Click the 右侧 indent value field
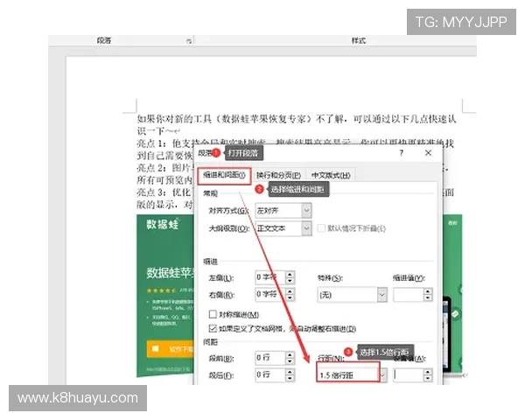The width and height of the screenshot is (525, 420). click(x=270, y=294)
